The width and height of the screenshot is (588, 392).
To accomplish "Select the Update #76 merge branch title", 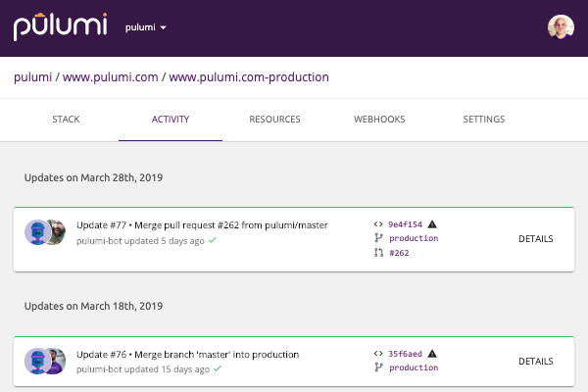I will click(x=188, y=355).
